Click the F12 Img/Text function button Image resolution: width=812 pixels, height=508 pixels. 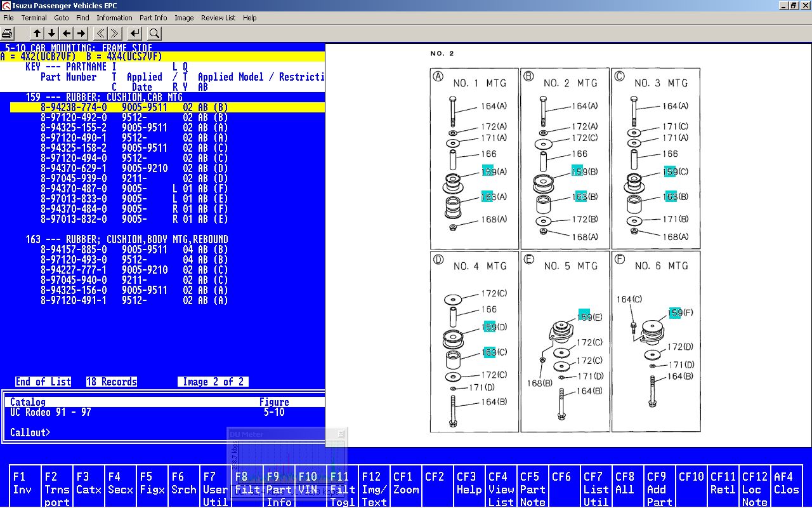click(x=374, y=486)
